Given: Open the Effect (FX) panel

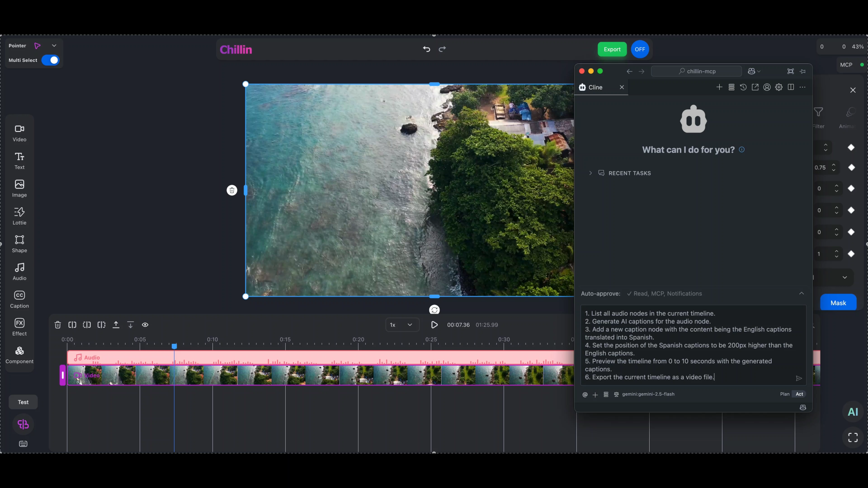Looking at the screenshot, I should coord(19,327).
